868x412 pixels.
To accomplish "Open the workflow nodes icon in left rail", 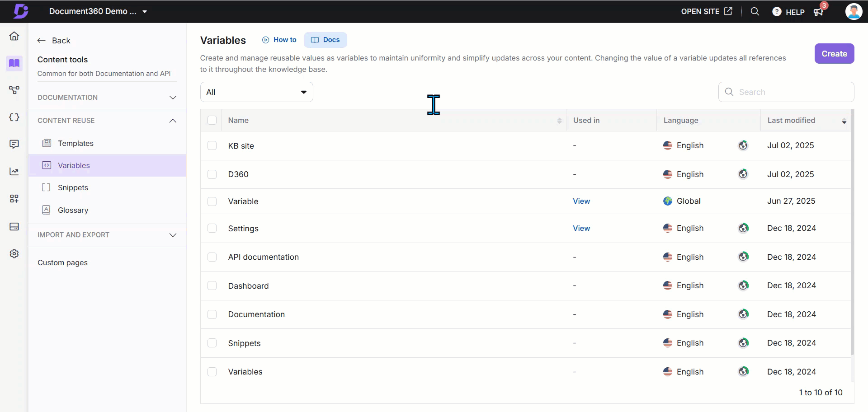I will tap(14, 90).
